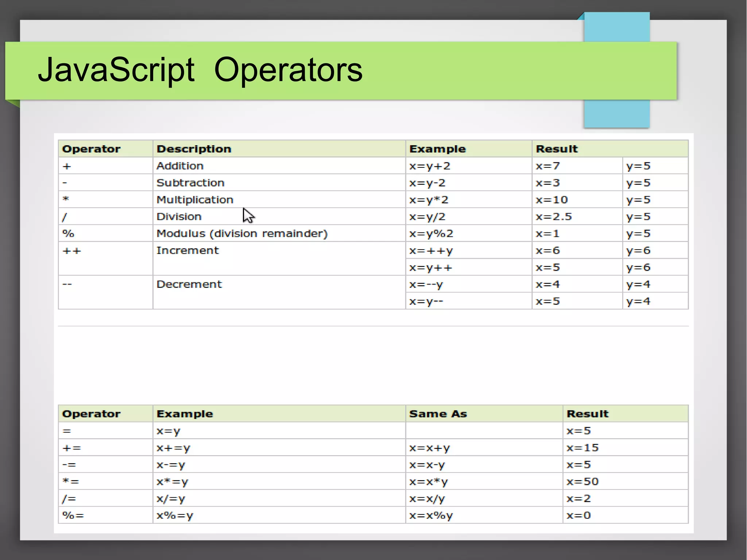Click the 'x=10' result cell

click(x=577, y=200)
